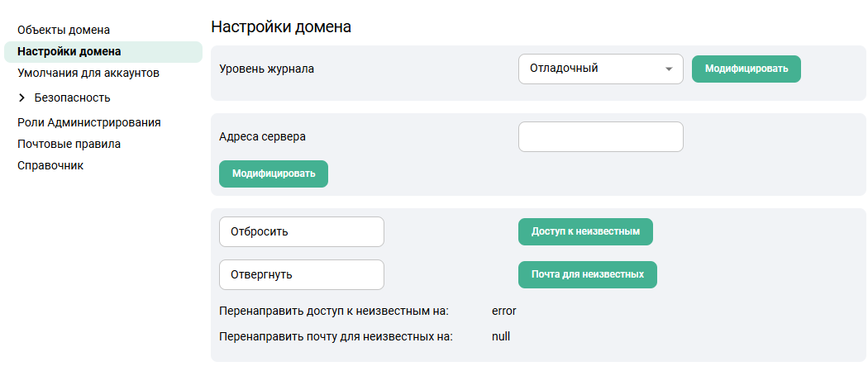868x371 pixels.
Task: Expand the Безопасность chevron arrow
Action: (x=22, y=98)
